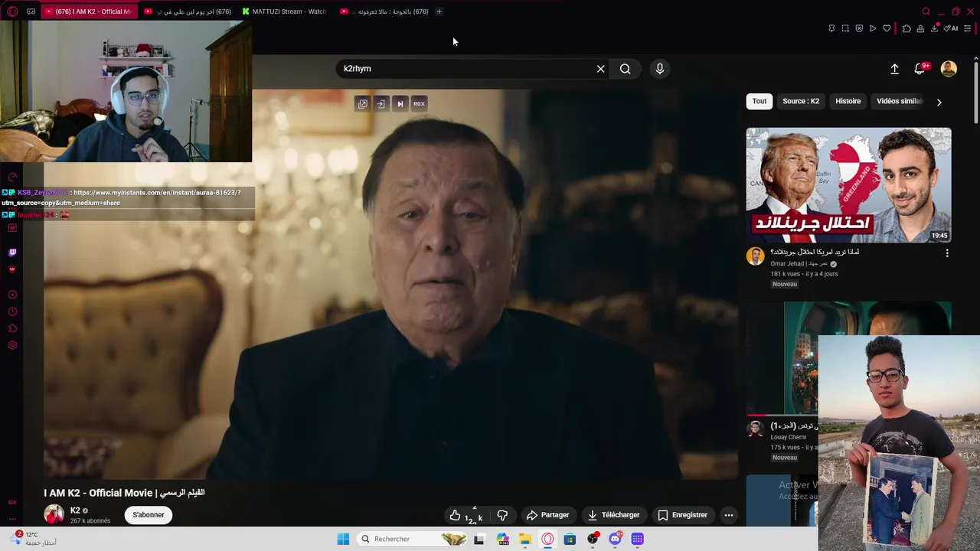This screenshot has height=551, width=980.
Task: Take a snapshot with Opera capture icon
Action: coord(845,28)
